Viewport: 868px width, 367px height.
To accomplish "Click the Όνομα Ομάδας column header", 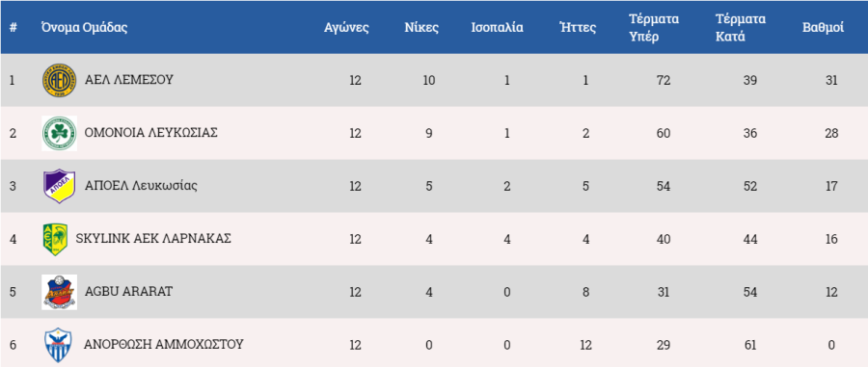I will [x=84, y=28].
